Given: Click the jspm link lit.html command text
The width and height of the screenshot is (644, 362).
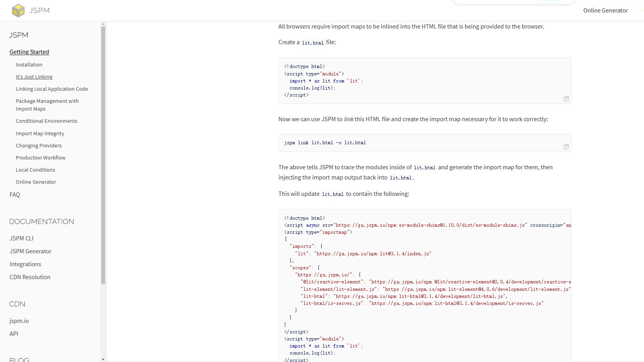Looking at the screenshot, I should [325, 143].
